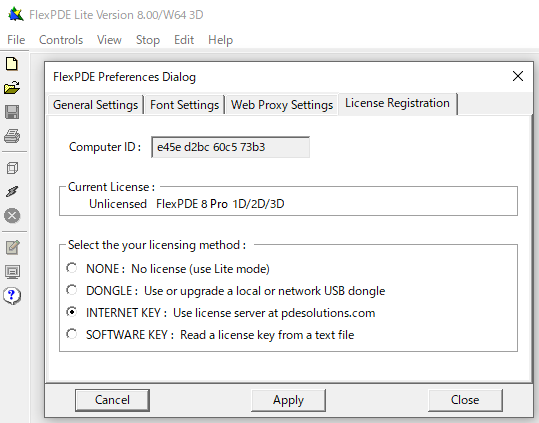
Task: Open the Web Proxy Settings tab
Action: [x=282, y=104]
